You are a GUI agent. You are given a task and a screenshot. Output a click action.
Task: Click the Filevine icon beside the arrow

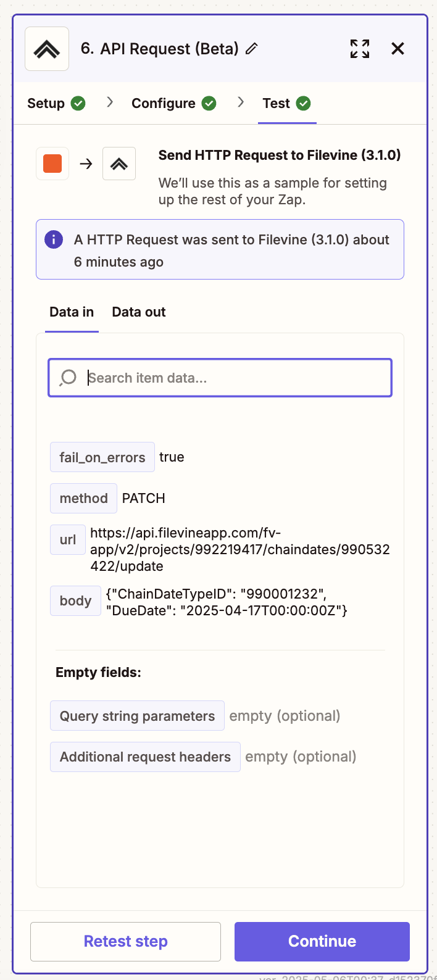[x=119, y=164]
